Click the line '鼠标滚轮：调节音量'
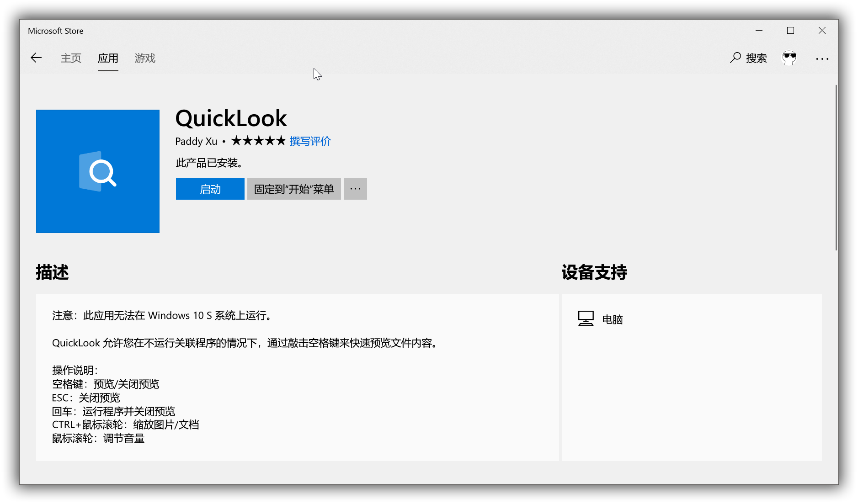The image size is (858, 504). (98, 439)
